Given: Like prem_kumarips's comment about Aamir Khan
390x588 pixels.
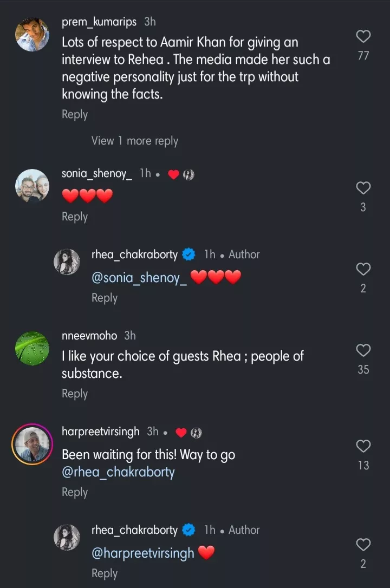Looking at the screenshot, I should tap(363, 37).
